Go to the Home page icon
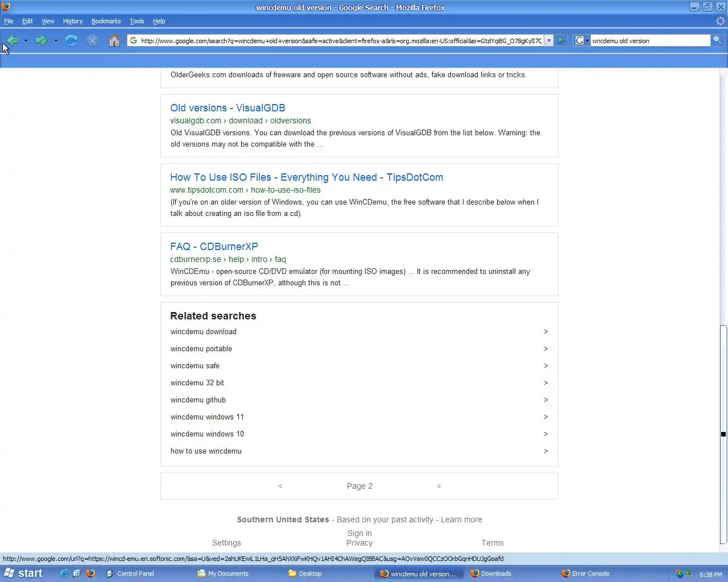The height and width of the screenshot is (582, 728). pos(114,40)
